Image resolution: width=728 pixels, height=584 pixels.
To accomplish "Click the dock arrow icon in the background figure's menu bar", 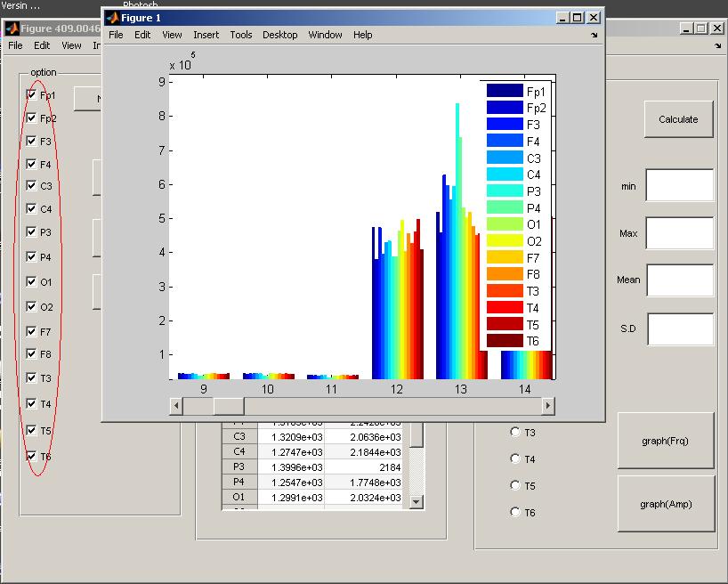I will tap(718, 45).
